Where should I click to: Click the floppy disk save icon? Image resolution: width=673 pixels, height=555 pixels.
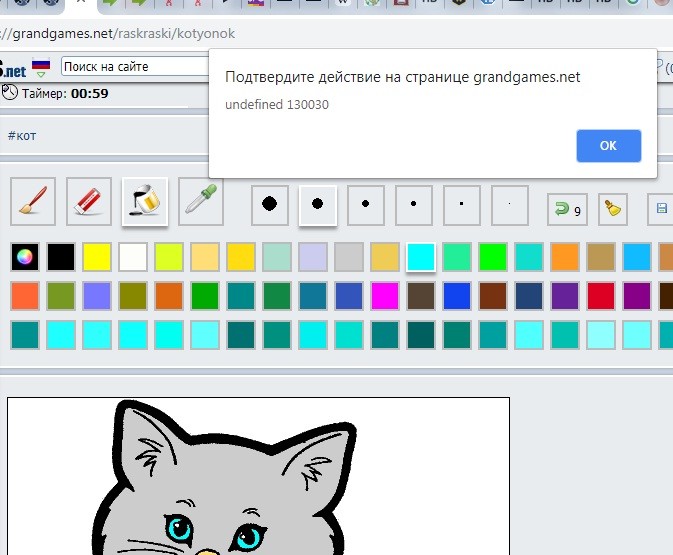pyautogui.click(x=661, y=209)
